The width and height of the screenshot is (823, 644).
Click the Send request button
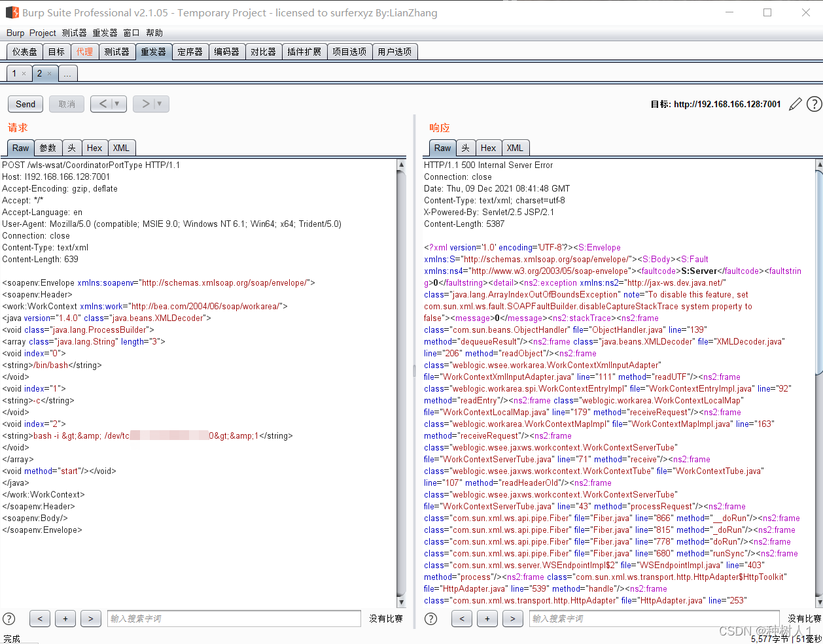click(x=26, y=104)
